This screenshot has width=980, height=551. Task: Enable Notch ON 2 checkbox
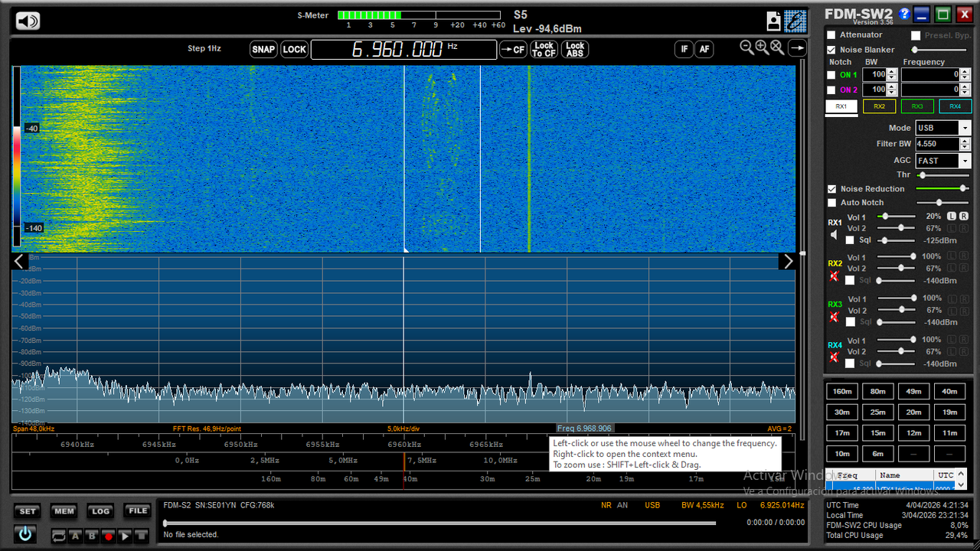831,90
